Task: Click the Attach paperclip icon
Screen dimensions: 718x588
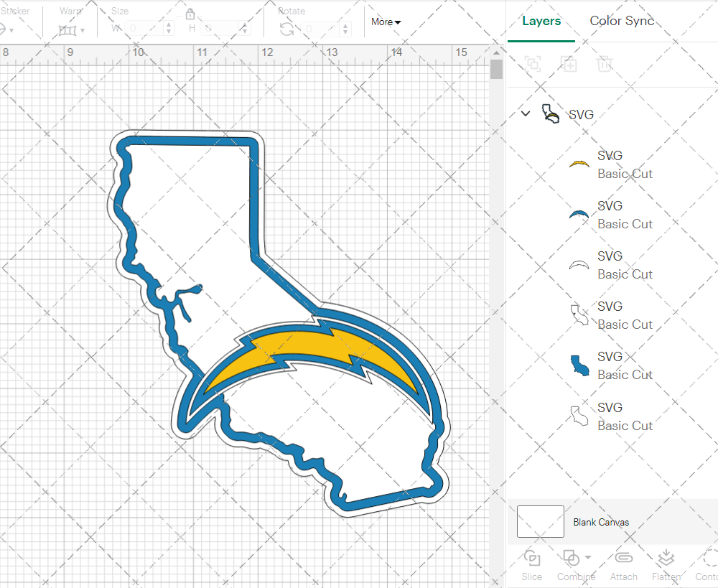Action: click(x=624, y=564)
